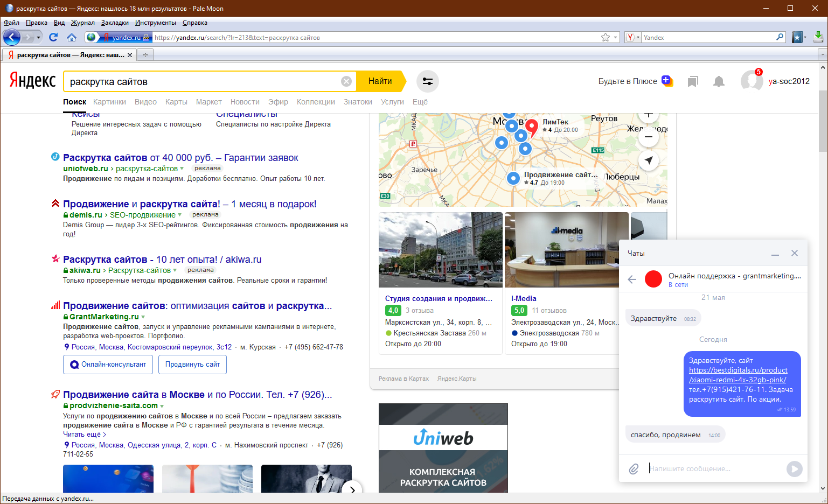
Task: Open Yandex search settings sliders icon
Action: (428, 81)
